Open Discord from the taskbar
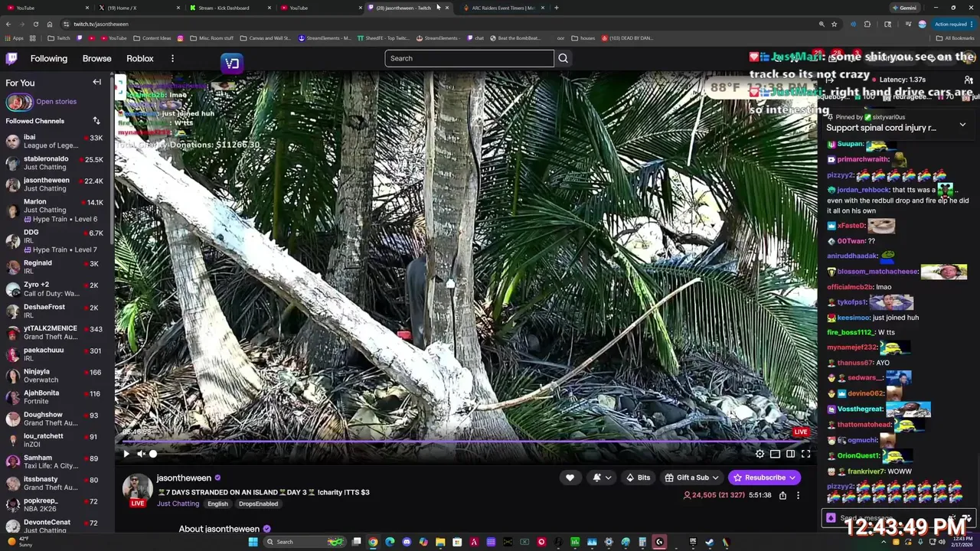The height and width of the screenshot is (551, 980). 407,542
